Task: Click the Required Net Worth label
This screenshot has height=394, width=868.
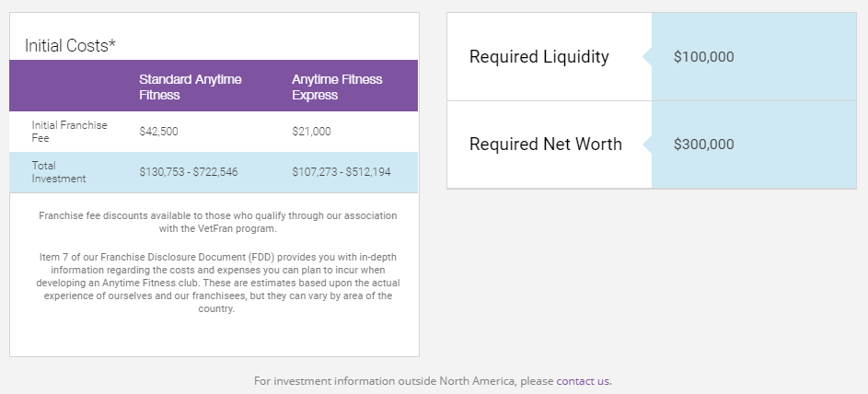Action: point(546,144)
